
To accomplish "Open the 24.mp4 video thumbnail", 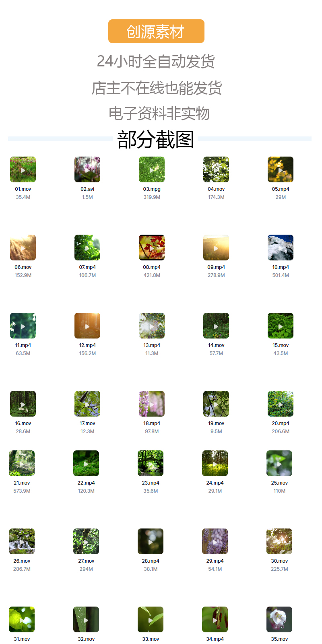I will (x=215, y=463).
